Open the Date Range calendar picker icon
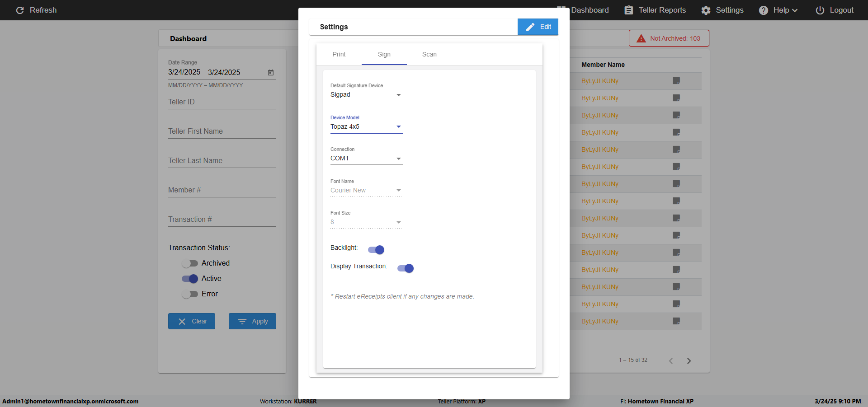Viewport: 868px width, 407px height. (x=271, y=73)
